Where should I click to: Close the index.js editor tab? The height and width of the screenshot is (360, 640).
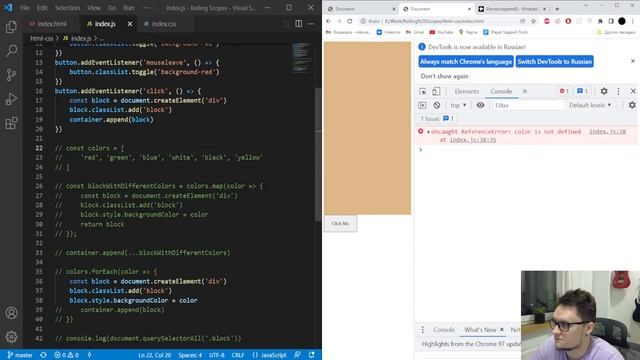coord(130,24)
